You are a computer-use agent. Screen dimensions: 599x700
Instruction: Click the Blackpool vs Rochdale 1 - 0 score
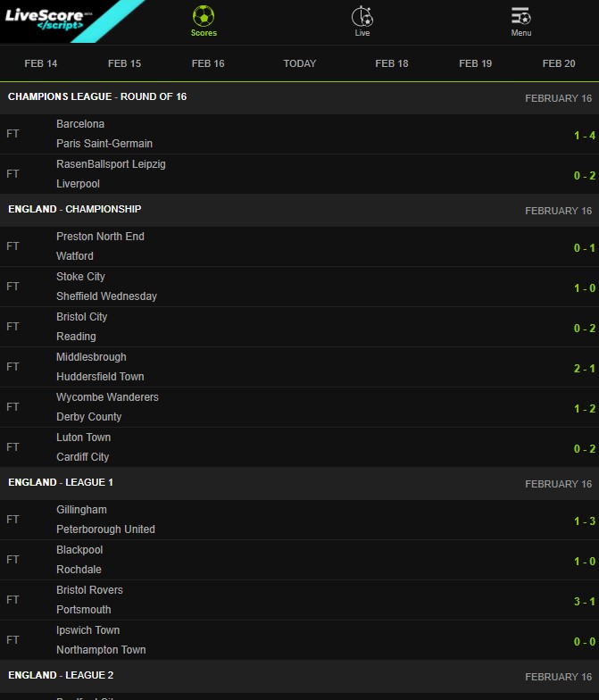(x=584, y=561)
